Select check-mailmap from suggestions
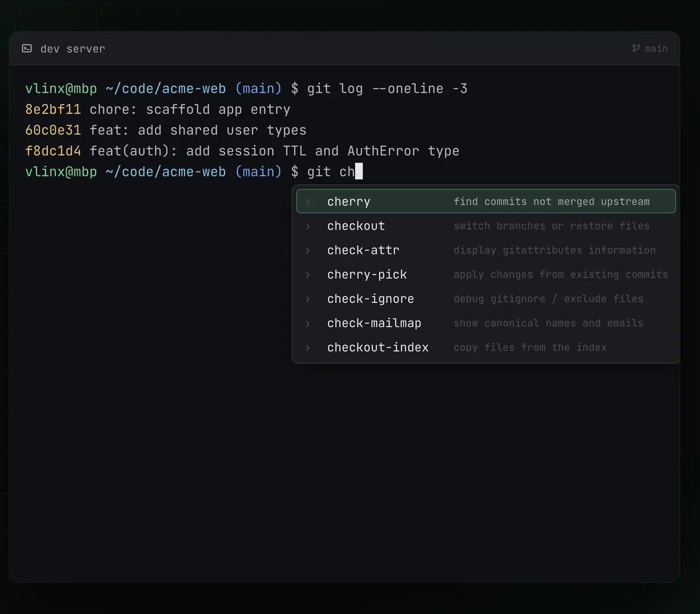Image resolution: width=700 pixels, height=614 pixels. 486,323
